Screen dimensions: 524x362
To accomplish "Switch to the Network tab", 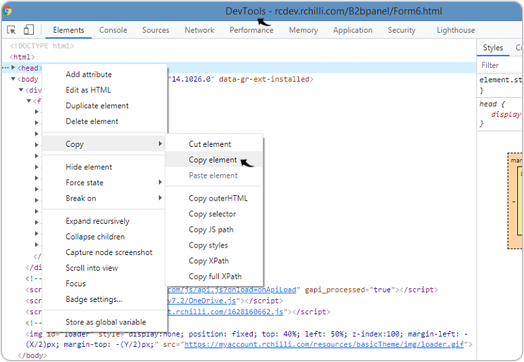I will coord(200,30).
